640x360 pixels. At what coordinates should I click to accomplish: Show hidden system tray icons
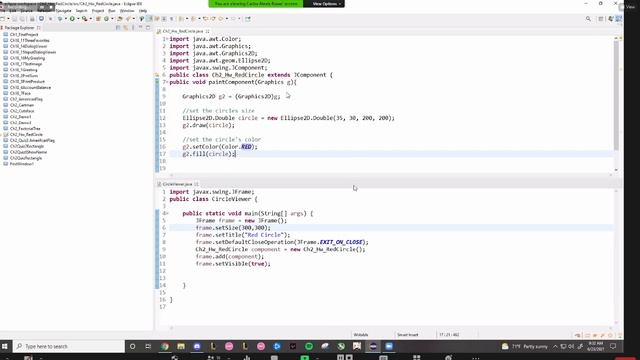[x=555, y=346]
